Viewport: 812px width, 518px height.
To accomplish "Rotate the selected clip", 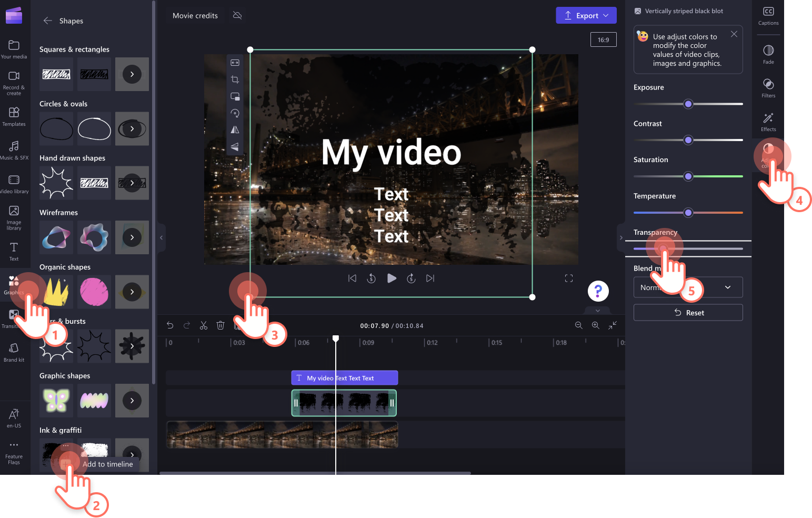I will coord(235,113).
